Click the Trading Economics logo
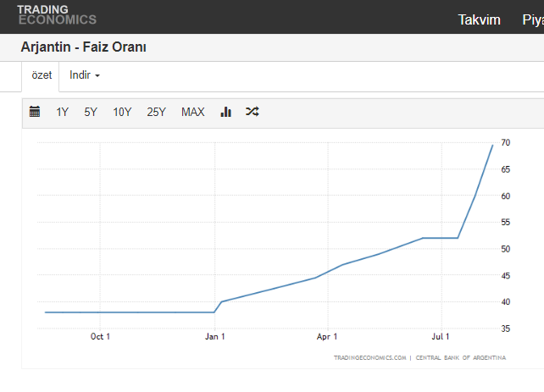The height and width of the screenshot is (392, 544). tap(56, 15)
